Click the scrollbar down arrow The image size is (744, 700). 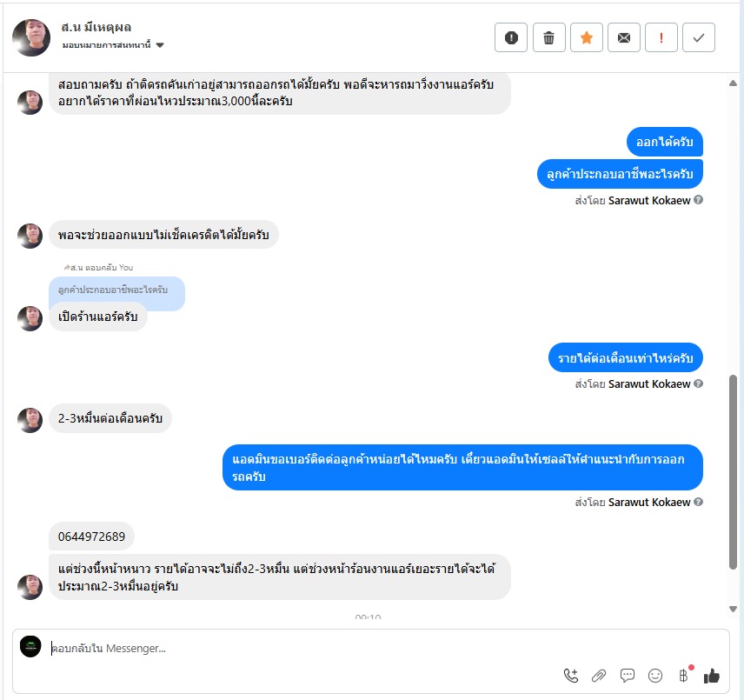tap(733, 609)
